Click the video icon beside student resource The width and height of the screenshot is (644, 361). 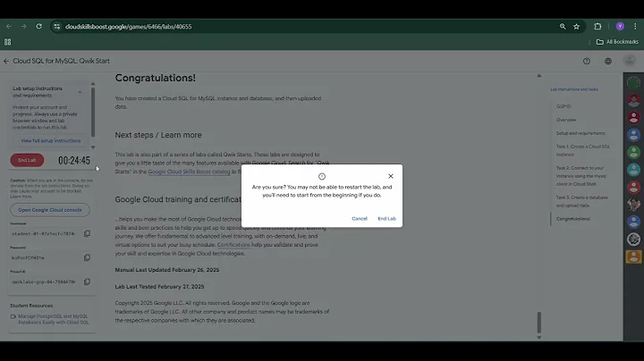tap(13, 316)
